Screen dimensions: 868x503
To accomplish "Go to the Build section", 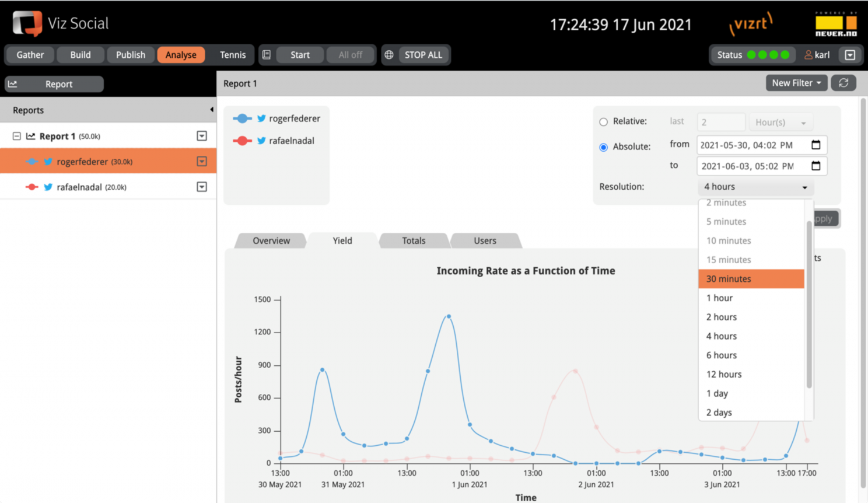I will point(80,55).
